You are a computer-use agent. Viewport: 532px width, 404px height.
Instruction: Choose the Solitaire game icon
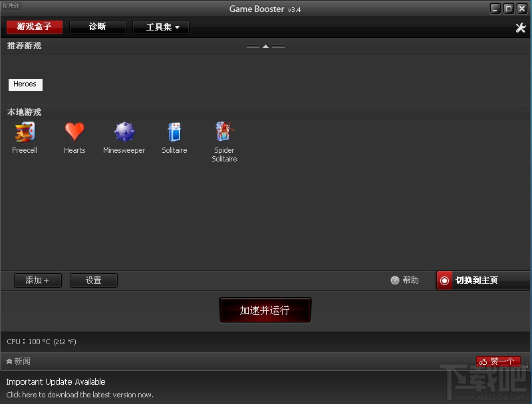(174, 132)
